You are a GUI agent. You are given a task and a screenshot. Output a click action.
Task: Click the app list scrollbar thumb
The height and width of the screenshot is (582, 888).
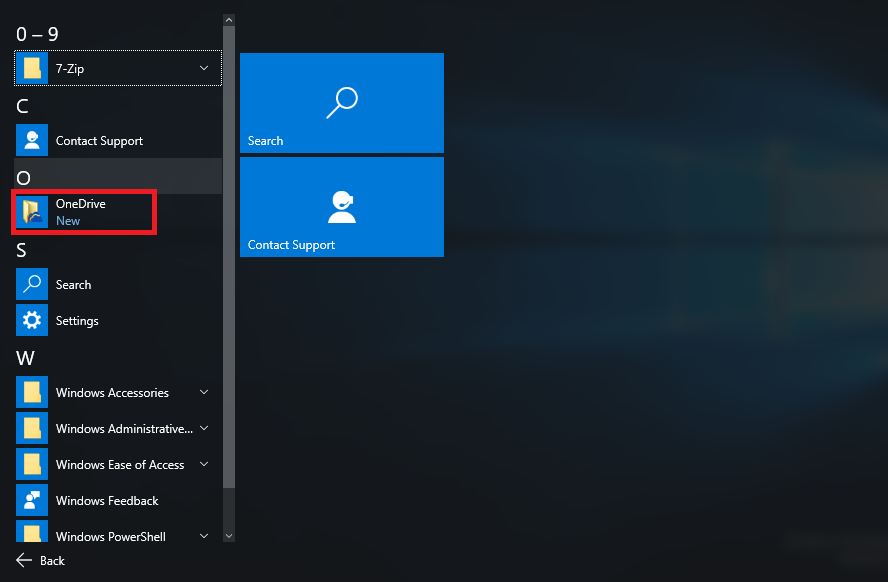(229, 257)
